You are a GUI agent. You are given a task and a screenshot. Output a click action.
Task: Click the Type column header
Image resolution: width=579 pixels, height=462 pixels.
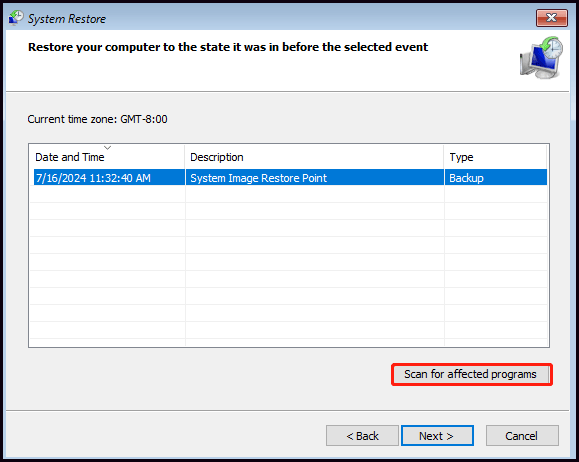click(x=496, y=157)
